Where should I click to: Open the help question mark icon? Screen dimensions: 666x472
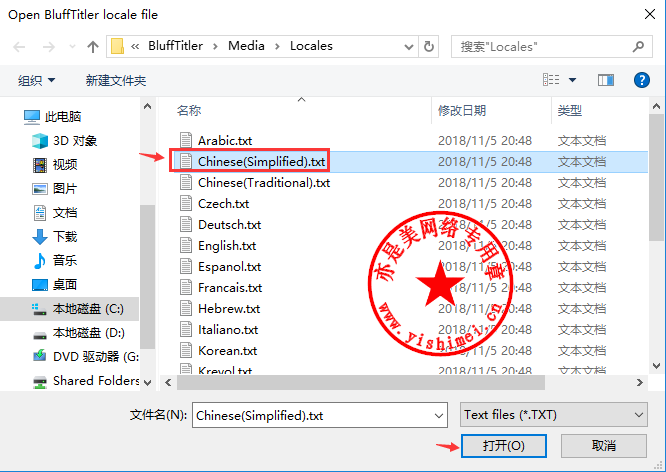641,80
